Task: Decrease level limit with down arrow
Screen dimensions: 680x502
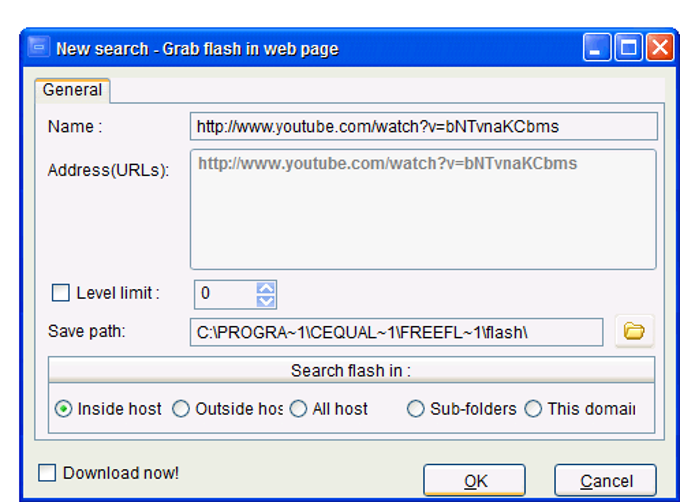Action: coord(266,301)
